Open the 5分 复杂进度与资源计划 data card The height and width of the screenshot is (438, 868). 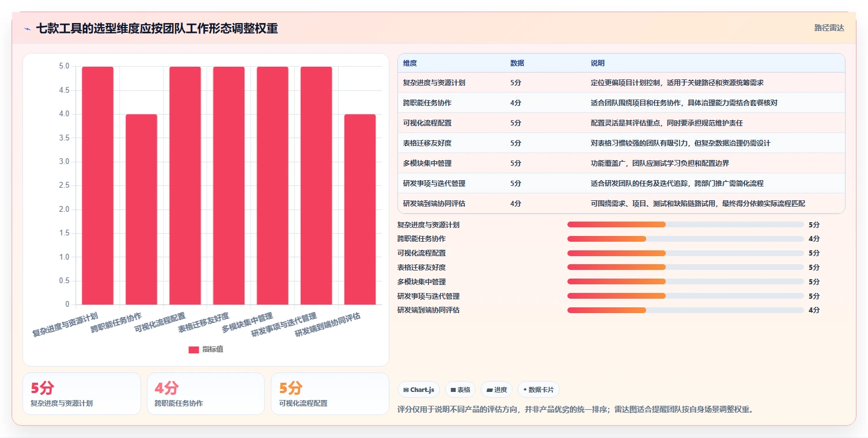pos(82,394)
